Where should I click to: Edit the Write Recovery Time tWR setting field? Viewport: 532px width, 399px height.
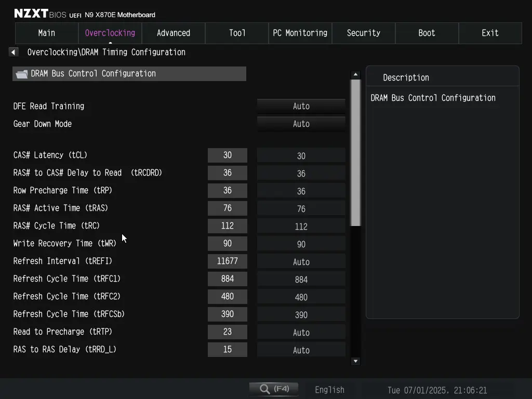pos(301,244)
